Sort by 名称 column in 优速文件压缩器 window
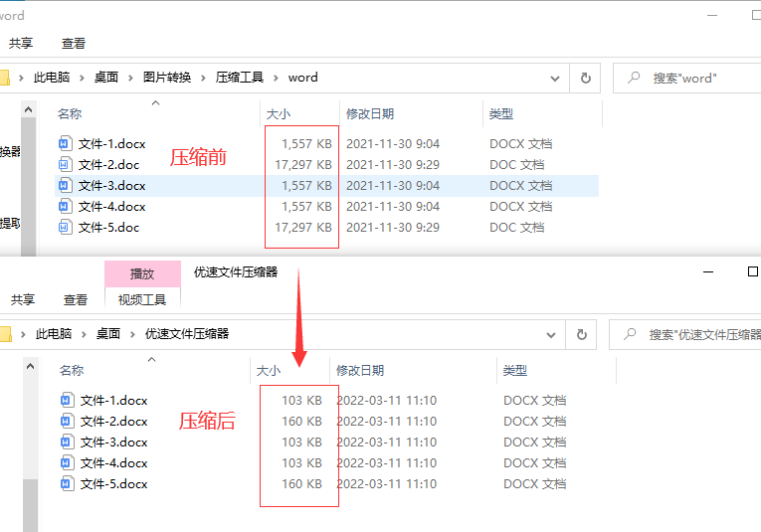 tap(72, 371)
